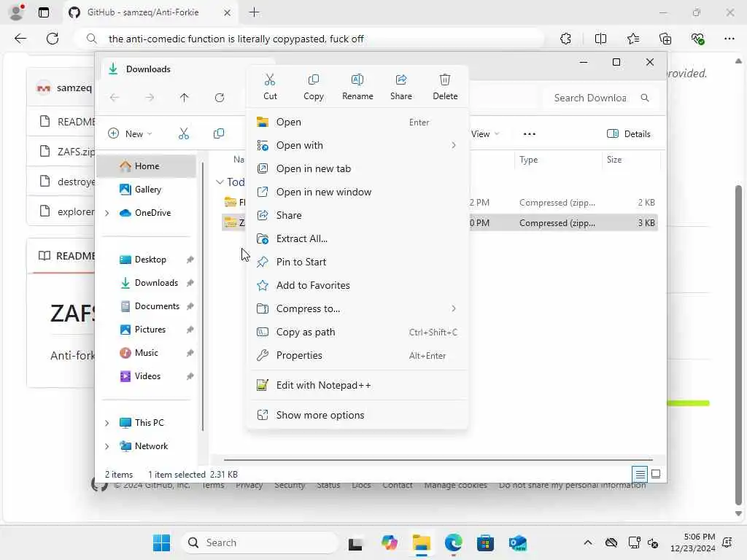Click the Type column header
The height and width of the screenshot is (560, 747).
pyautogui.click(x=558, y=160)
